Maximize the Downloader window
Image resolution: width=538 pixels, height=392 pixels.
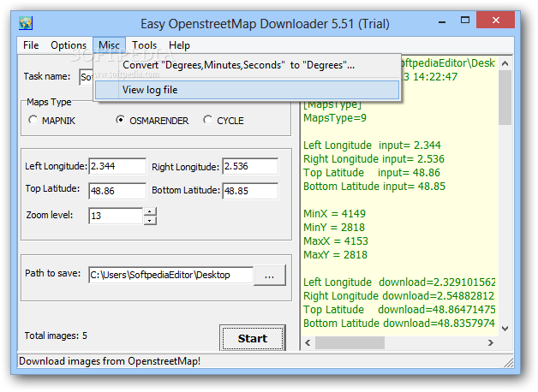click(x=465, y=21)
